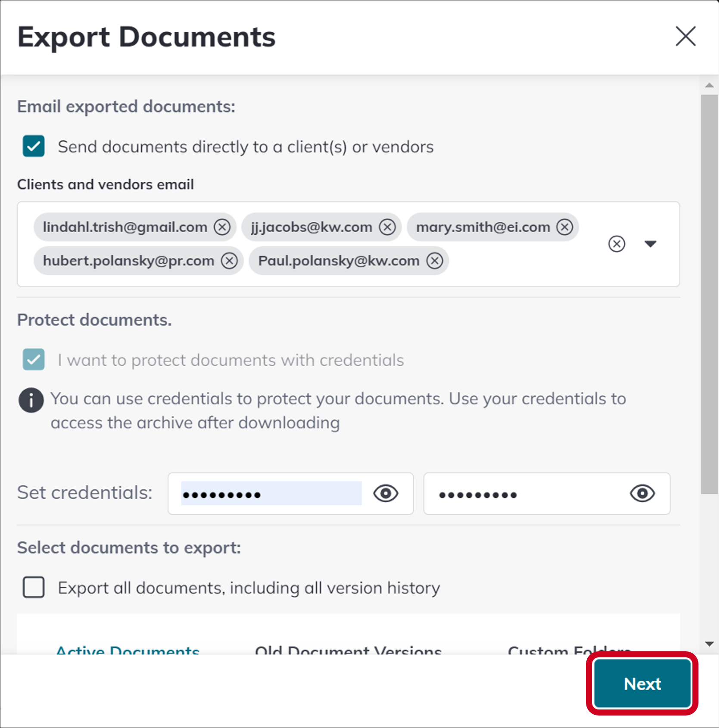Click scrollbar up arrow
Screen dimensions: 720x728
(709, 85)
